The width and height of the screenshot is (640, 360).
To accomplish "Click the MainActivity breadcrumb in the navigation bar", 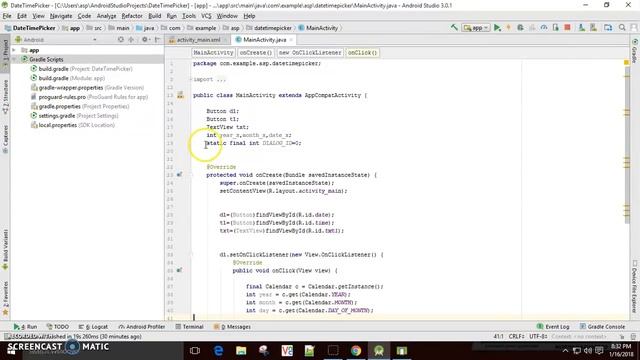I will 318,28.
